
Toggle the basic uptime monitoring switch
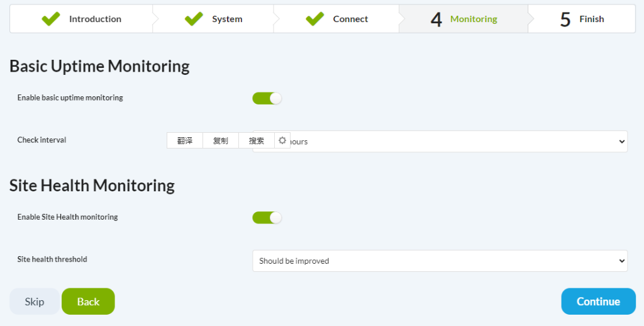pyautogui.click(x=267, y=98)
